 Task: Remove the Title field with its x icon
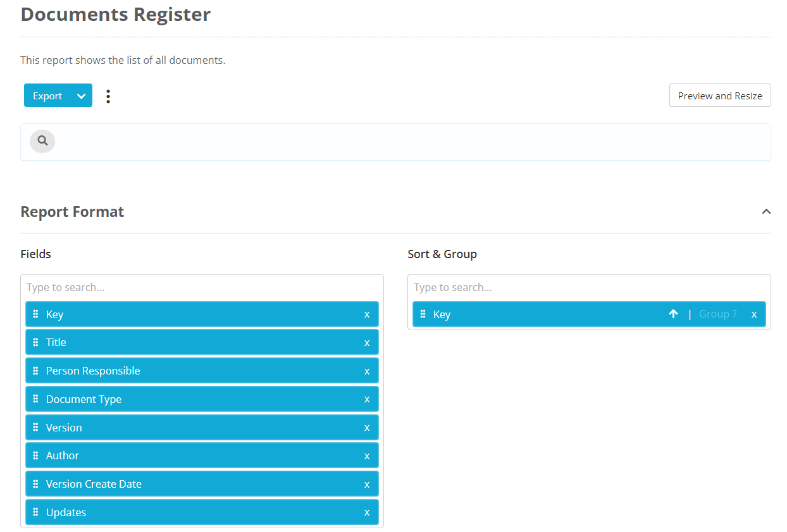[367, 342]
